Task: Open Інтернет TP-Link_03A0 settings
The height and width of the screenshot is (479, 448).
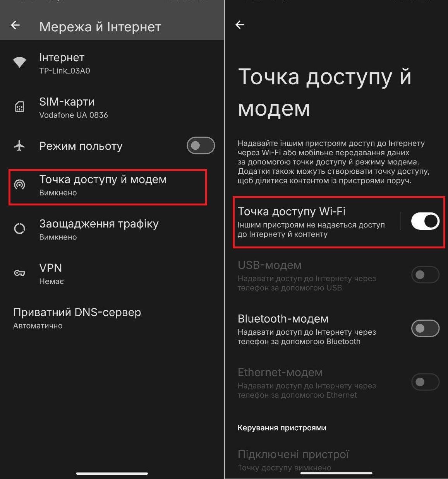Action: click(112, 63)
